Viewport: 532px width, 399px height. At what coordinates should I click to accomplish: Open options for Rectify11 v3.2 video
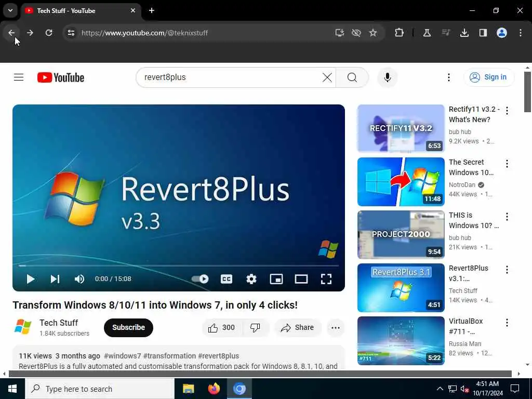coord(507,111)
